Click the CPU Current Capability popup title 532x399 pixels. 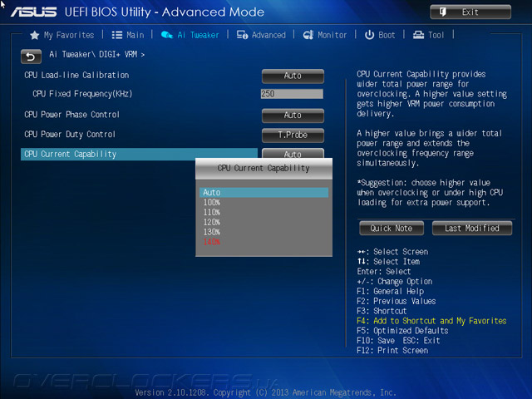pyautogui.click(x=264, y=168)
